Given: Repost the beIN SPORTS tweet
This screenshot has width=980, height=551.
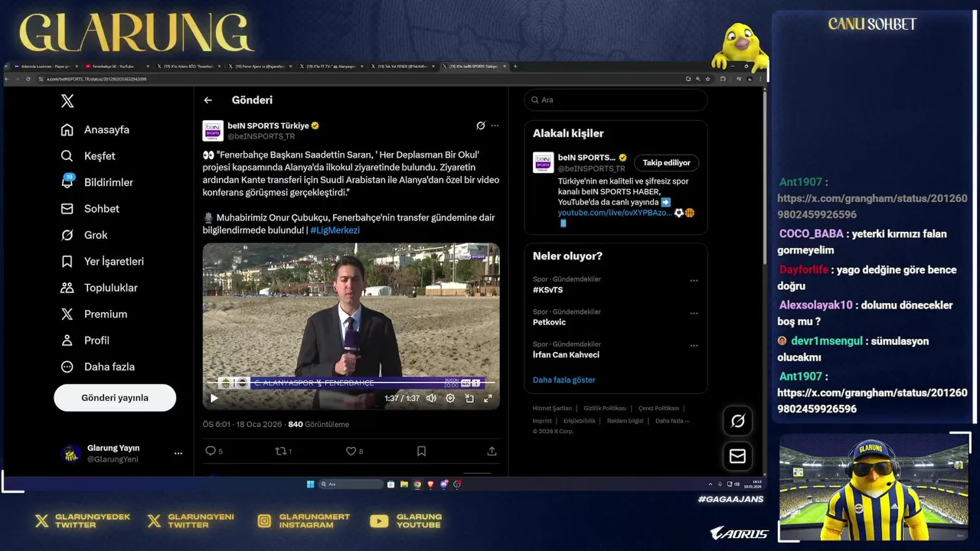Looking at the screenshot, I should (x=283, y=452).
